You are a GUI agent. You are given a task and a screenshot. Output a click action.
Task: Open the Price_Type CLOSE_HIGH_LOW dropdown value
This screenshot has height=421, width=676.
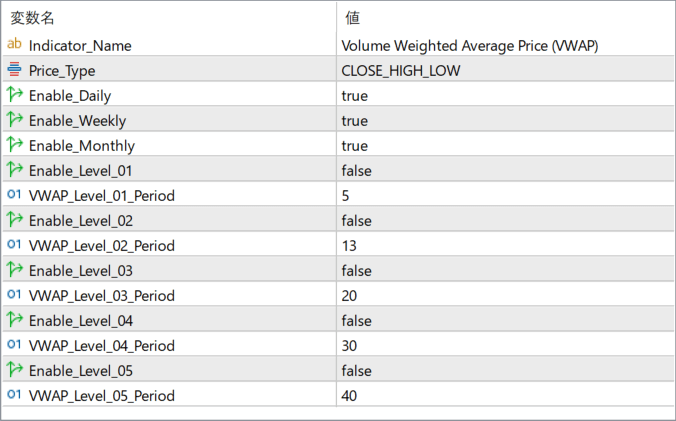[x=401, y=71]
